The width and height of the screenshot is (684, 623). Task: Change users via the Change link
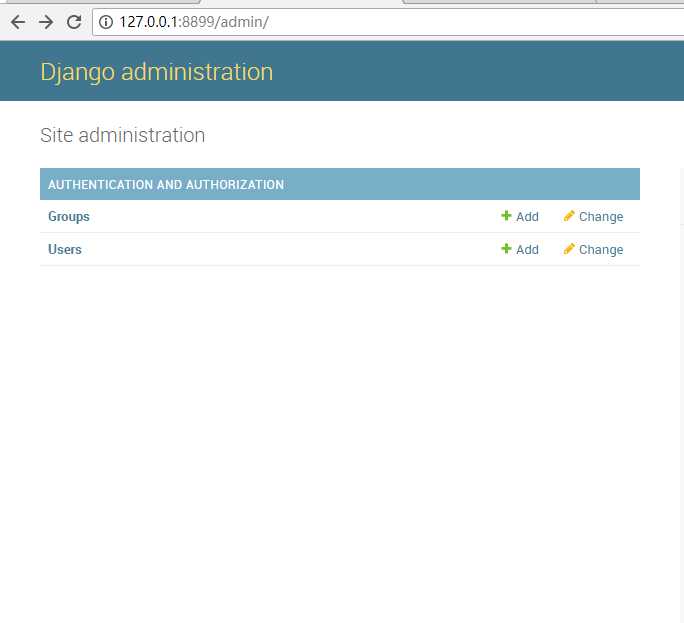point(601,250)
